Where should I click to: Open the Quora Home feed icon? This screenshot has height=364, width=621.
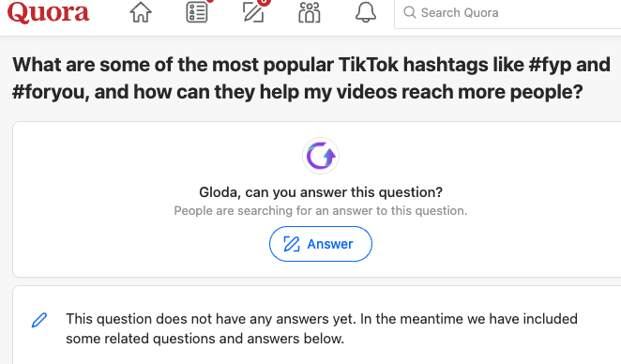click(x=141, y=12)
